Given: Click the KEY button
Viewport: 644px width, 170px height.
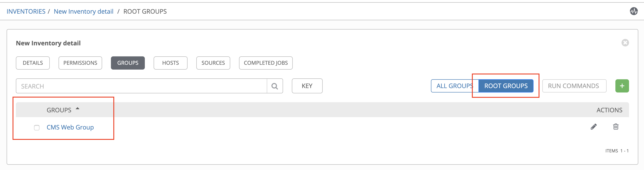Looking at the screenshot, I should (x=307, y=86).
